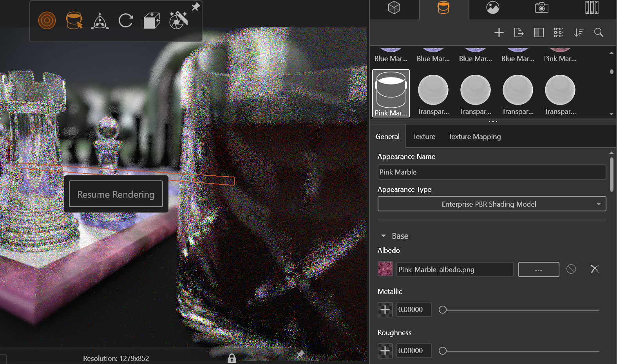Click the Metallic slider handle

point(443,310)
